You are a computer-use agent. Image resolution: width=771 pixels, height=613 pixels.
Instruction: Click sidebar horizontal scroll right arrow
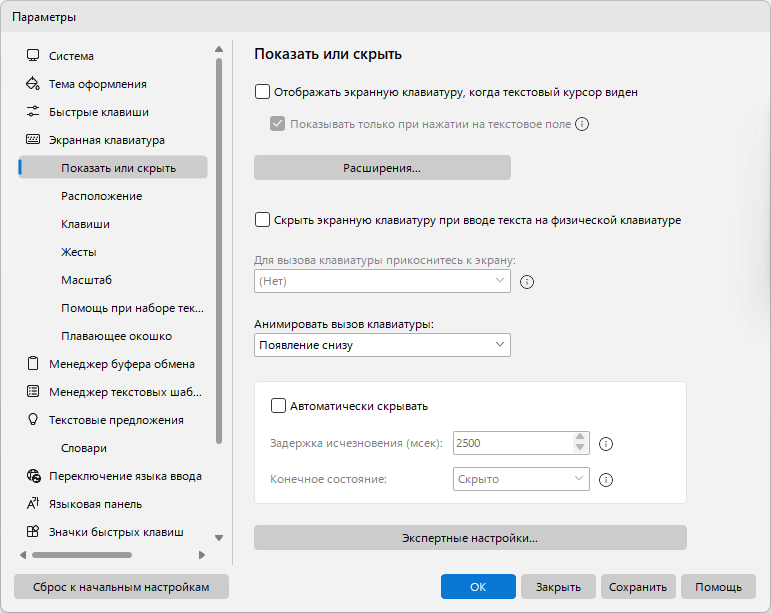[x=202, y=555]
